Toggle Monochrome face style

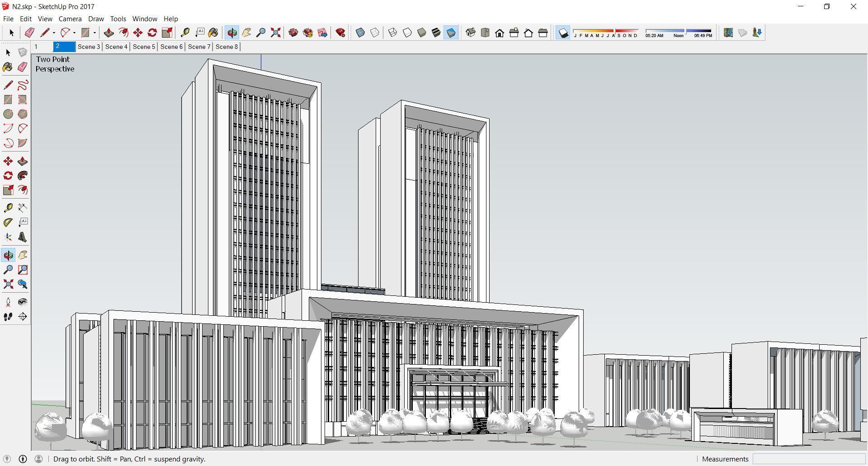point(451,33)
